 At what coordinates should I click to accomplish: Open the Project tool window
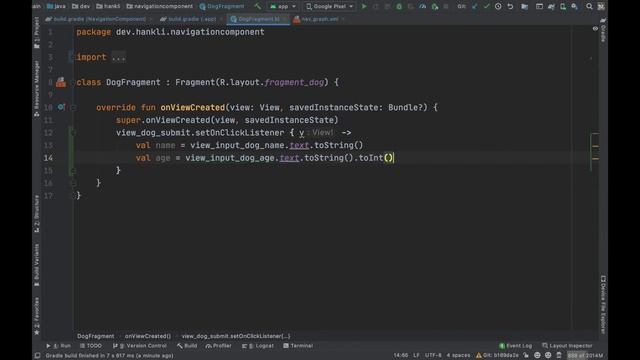coord(37,33)
